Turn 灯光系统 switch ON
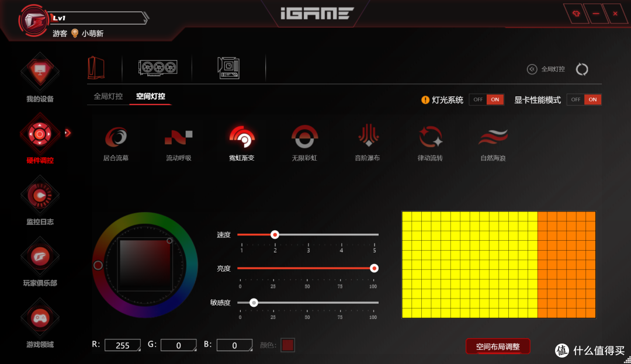Image resolution: width=631 pixels, height=364 pixels. [x=495, y=100]
